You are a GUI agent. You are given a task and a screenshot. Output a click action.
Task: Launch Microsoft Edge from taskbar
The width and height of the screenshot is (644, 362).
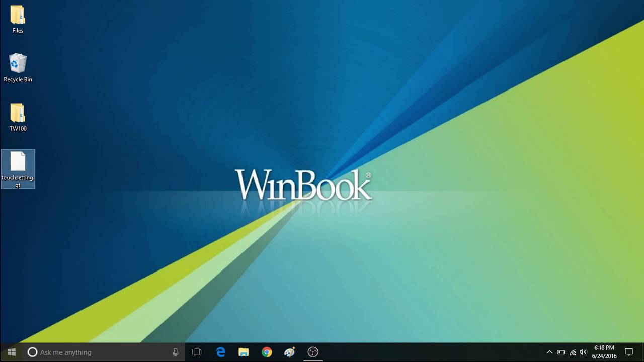221,352
